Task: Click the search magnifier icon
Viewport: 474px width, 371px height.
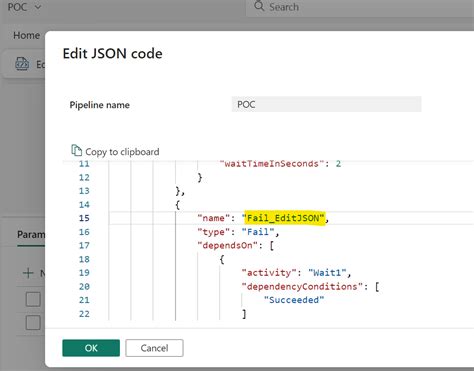Action: coord(259,6)
